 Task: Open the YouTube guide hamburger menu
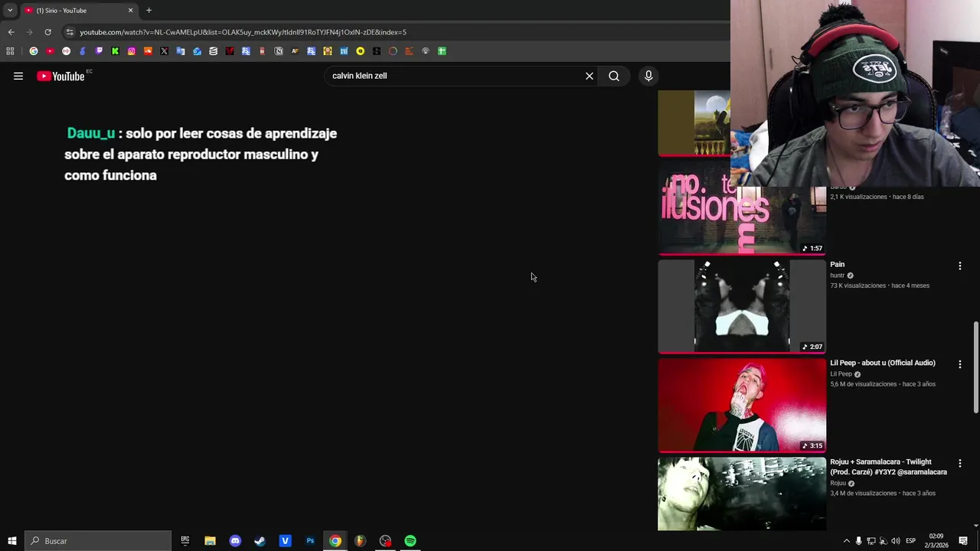[18, 76]
